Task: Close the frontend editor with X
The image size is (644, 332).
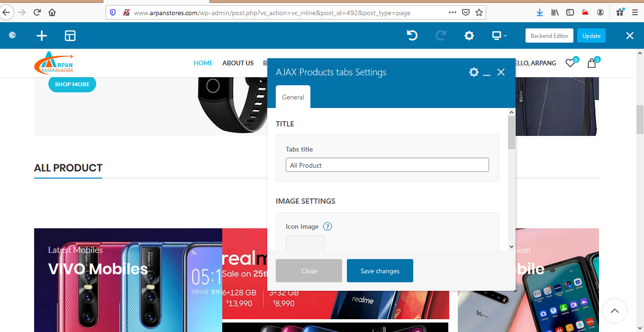Action: pos(630,36)
